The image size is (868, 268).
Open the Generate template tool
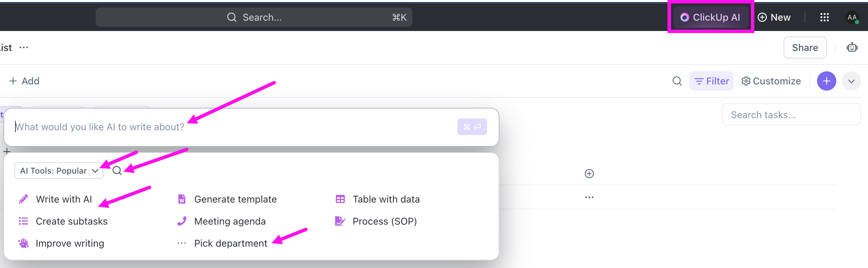point(235,199)
